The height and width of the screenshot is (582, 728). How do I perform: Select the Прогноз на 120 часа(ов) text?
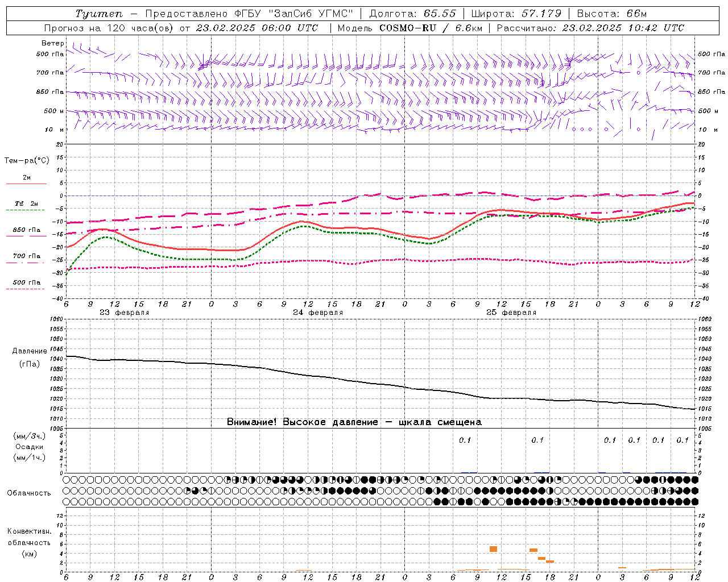(110, 28)
